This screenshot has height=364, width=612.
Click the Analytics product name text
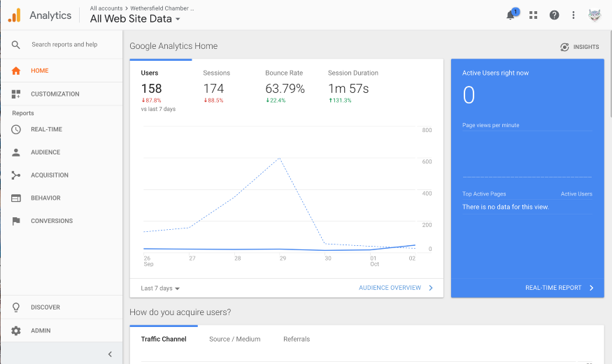tap(50, 15)
